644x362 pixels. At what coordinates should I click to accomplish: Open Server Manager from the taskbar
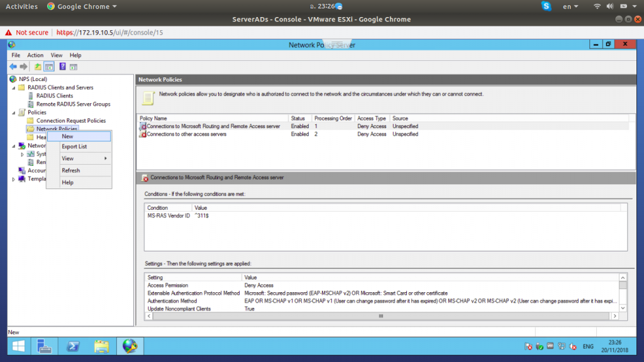click(44, 346)
